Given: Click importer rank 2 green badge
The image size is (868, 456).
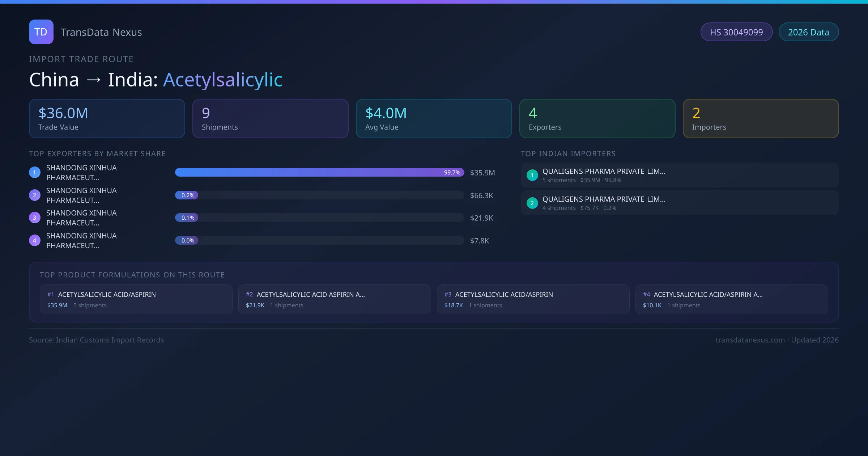Looking at the screenshot, I should click(x=532, y=203).
